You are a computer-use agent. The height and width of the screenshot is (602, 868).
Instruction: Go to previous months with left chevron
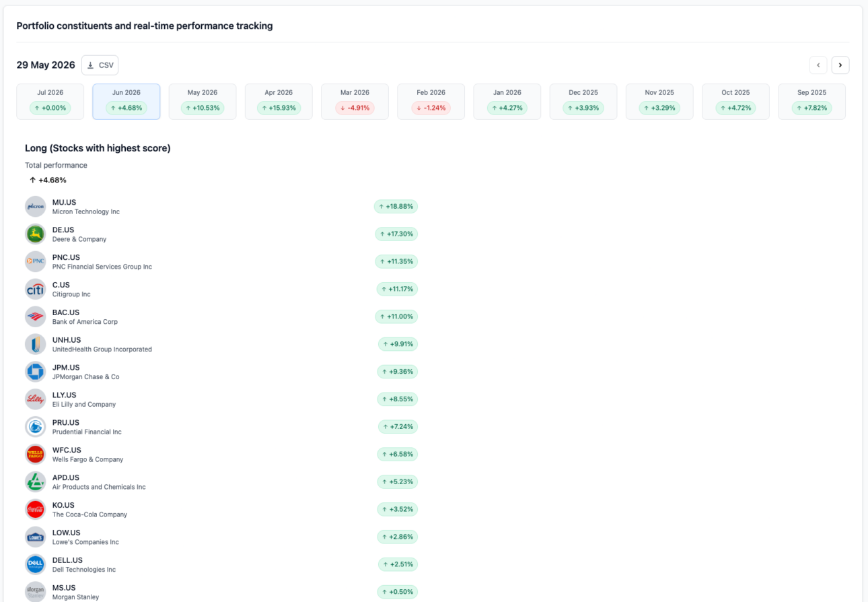pos(818,65)
